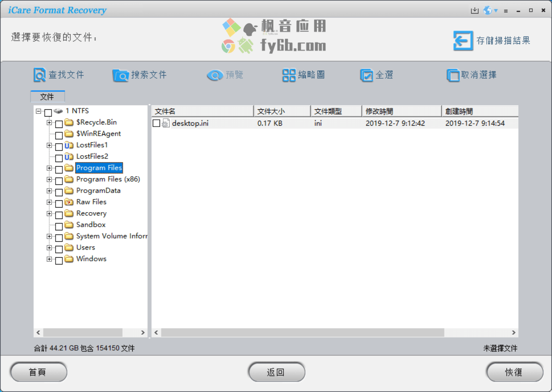Click the $Recycle.Bin folder icon
The width and height of the screenshot is (552, 392).
point(69,122)
